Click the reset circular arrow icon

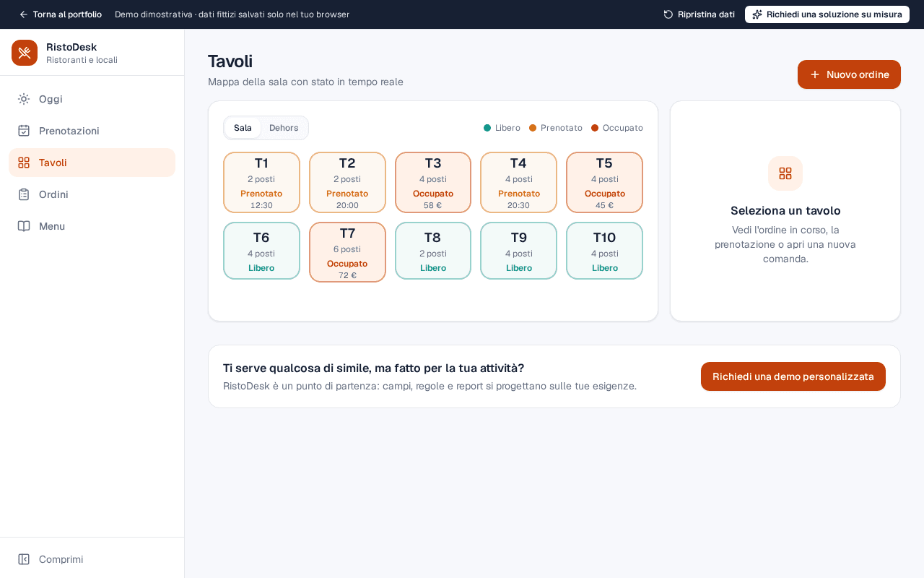[x=668, y=14]
